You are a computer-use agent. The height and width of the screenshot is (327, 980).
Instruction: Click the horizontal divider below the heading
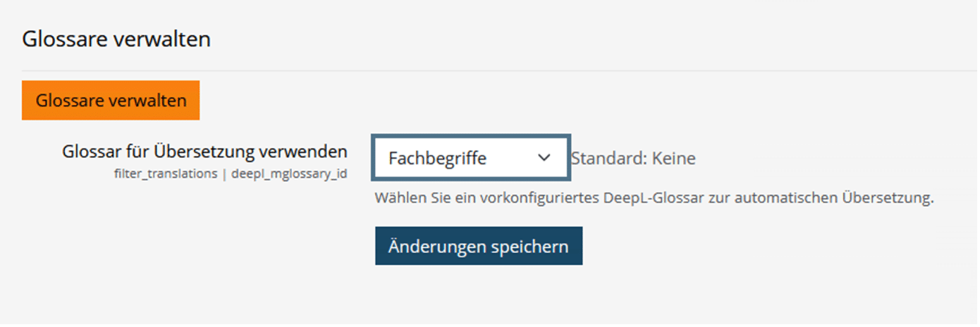494,70
